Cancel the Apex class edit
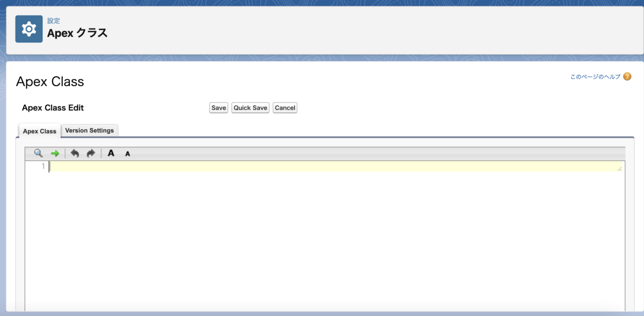The height and width of the screenshot is (316, 644). point(284,107)
